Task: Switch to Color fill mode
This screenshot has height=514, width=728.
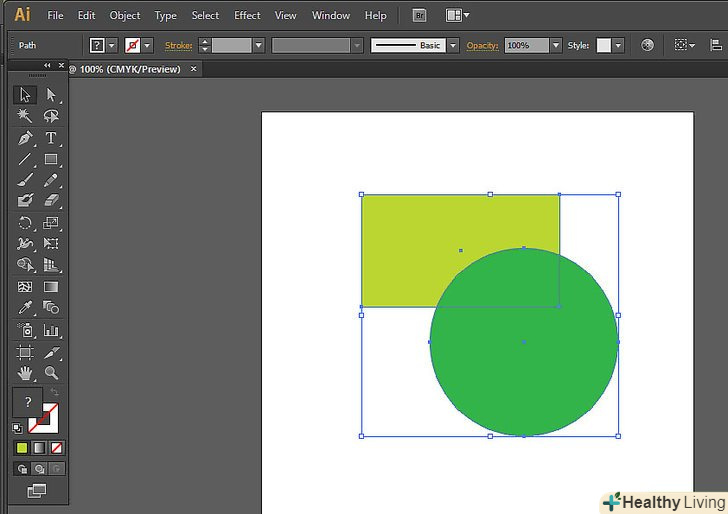Action: point(22,448)
